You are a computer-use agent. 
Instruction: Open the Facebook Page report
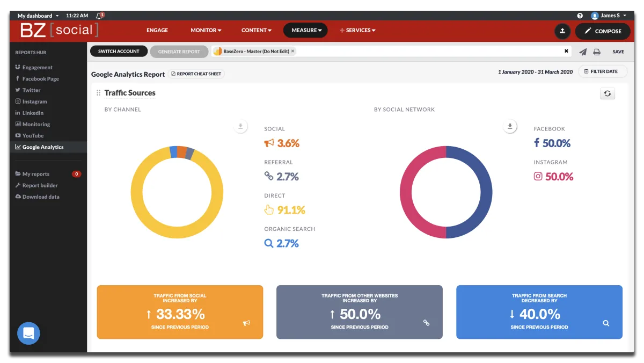[37, 79]
